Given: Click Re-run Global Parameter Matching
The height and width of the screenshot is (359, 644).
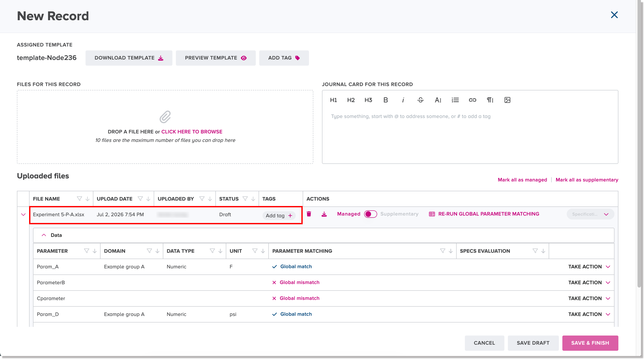Looking at the screenshot, I should (484, 214).
